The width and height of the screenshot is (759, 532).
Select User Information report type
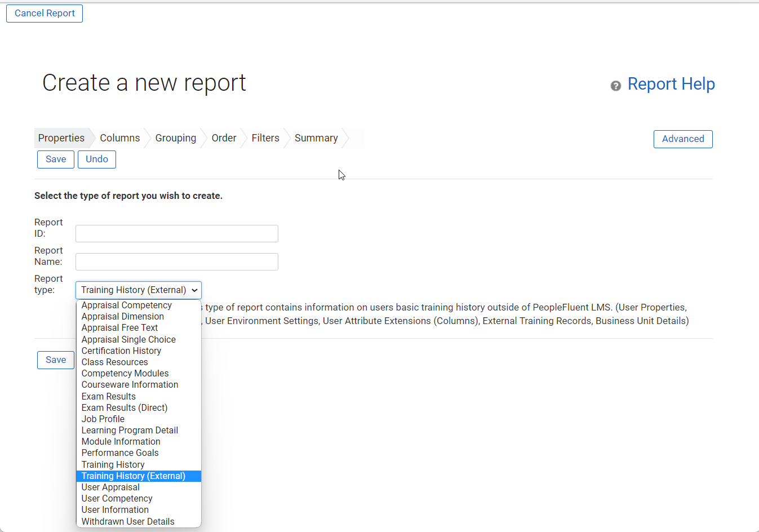(x=139, y=510)
